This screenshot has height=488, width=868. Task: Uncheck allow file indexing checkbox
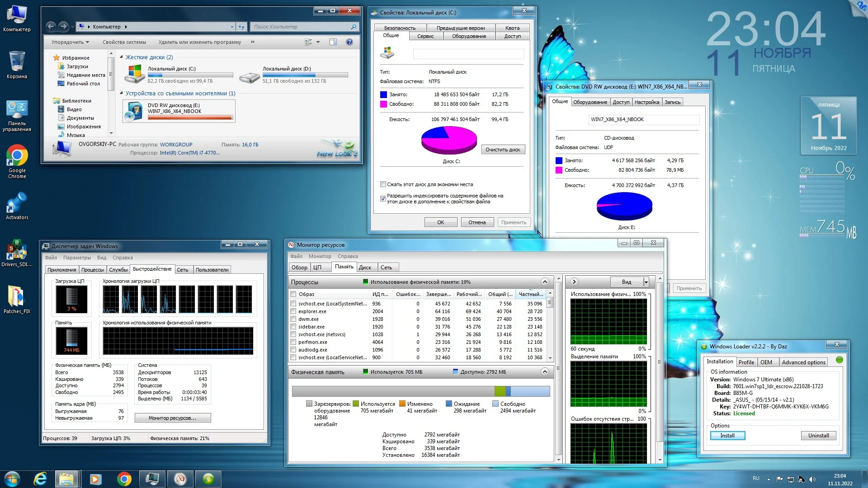click(383, 198)
